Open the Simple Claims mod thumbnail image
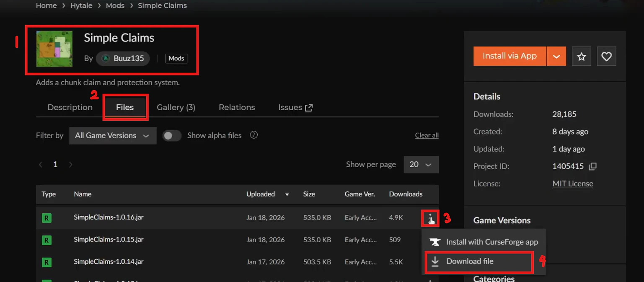Viewport: 644px width, 282px height. coord(54,49)
